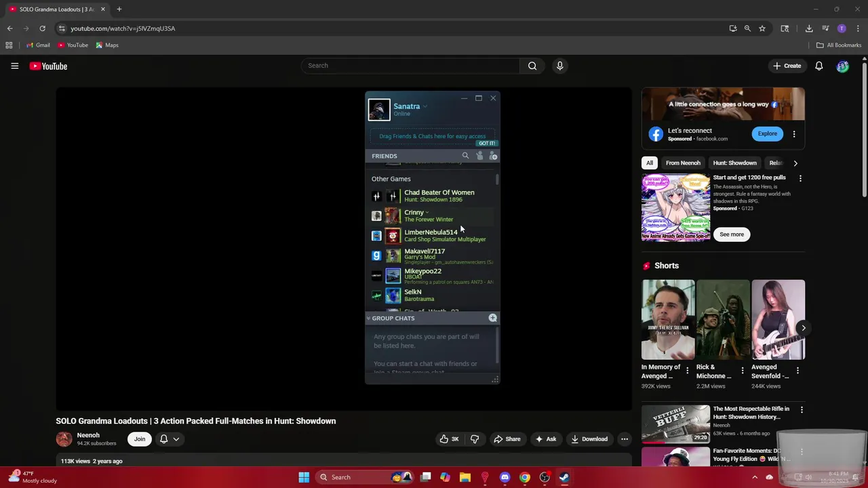
Task: Bookmark this page with the star icon
Action: [x=762, y=28]
